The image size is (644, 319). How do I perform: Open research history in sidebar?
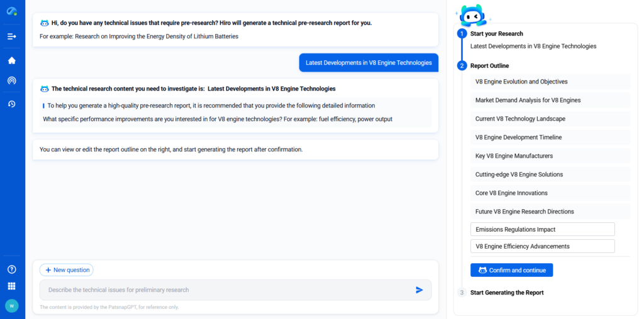click(12, 104)
